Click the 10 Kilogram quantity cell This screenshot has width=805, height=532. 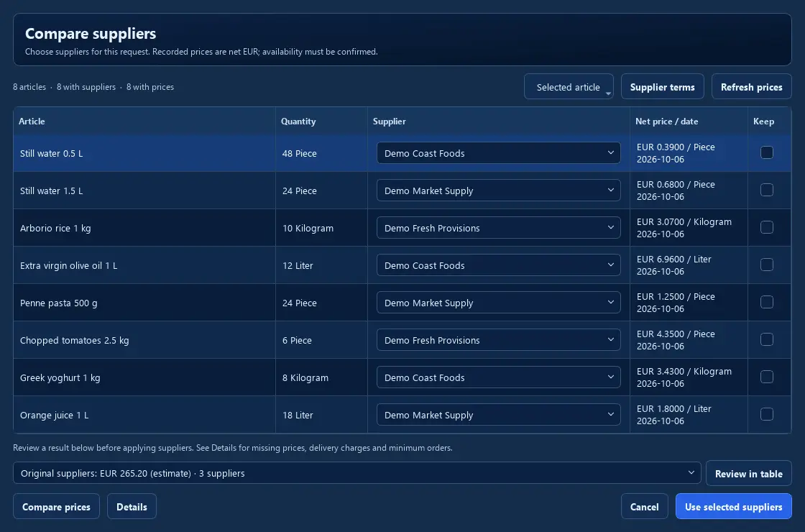321,228
